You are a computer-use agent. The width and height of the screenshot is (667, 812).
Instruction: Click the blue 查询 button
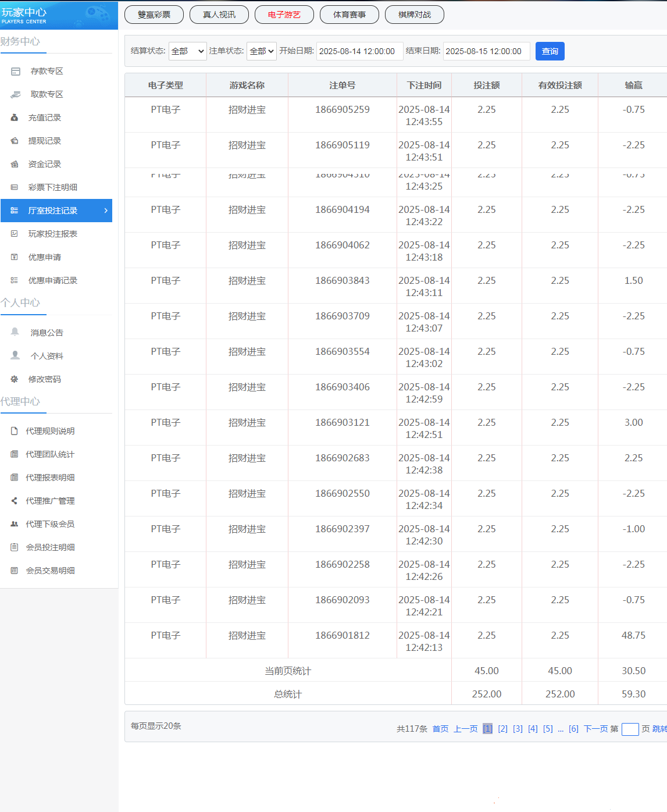[x=550, y=51]
